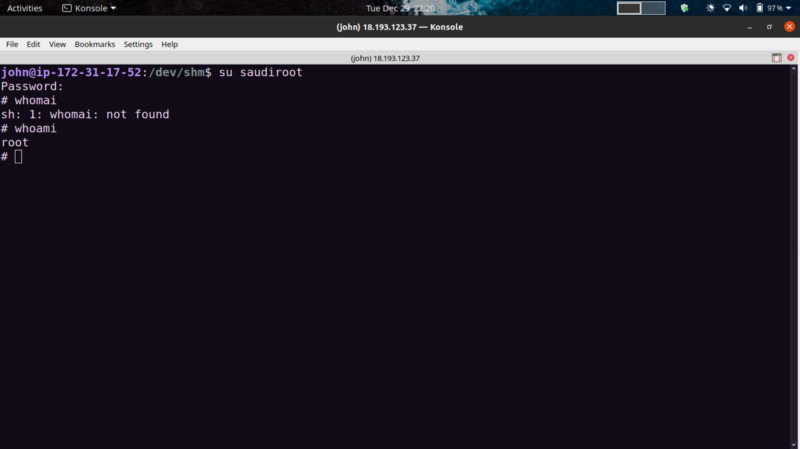The image size is (800, 449).
Task: Select the (john) 18.193.123.37 tab
Action: click(385, 58)
